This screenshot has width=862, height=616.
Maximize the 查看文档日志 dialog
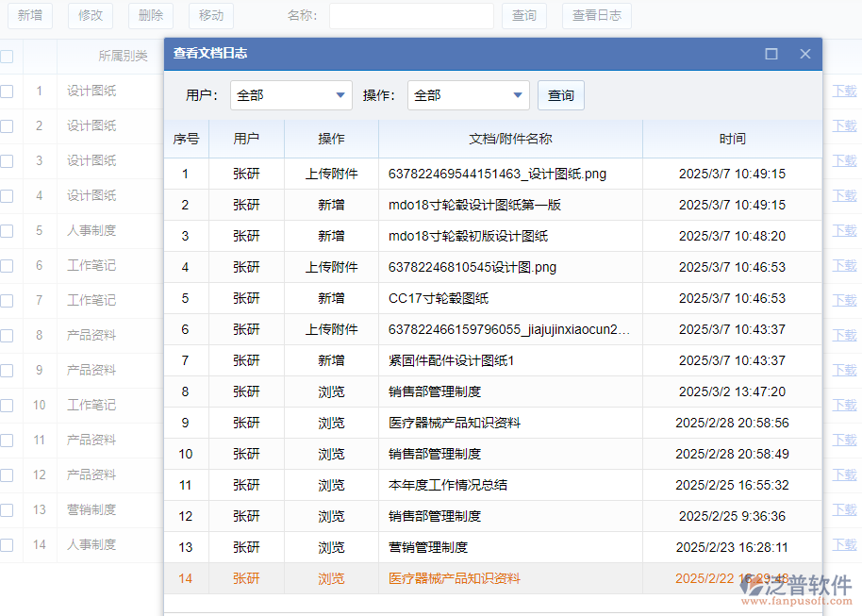[771, 54]
